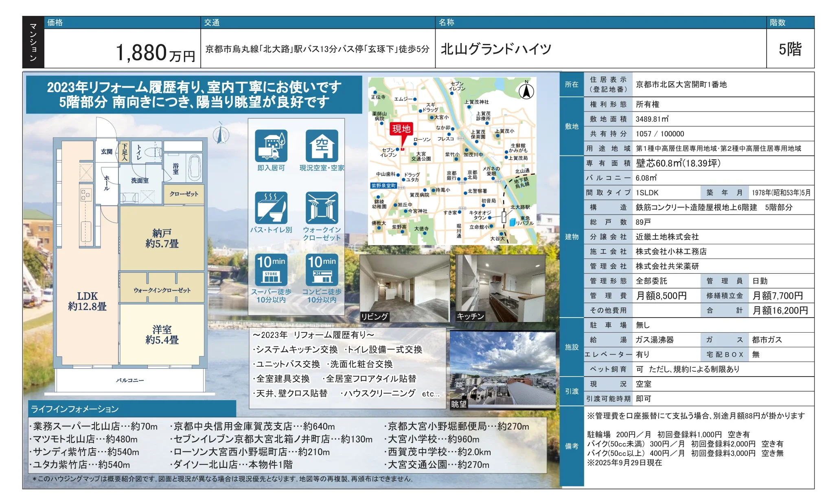Image resolution: width=837 pixels, height=504 pixels.
Task: Click the 北大路駅 label on the map
Action: coord(520,207)
